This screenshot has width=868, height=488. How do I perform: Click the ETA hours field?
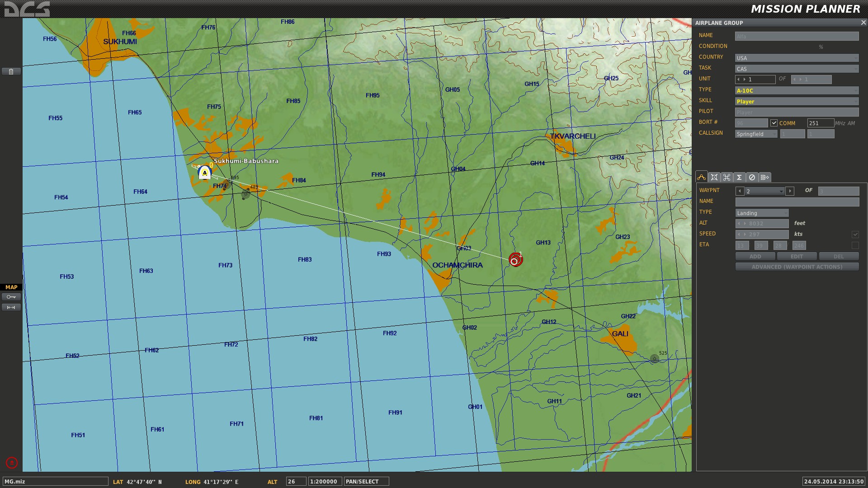tap(742, 245)
